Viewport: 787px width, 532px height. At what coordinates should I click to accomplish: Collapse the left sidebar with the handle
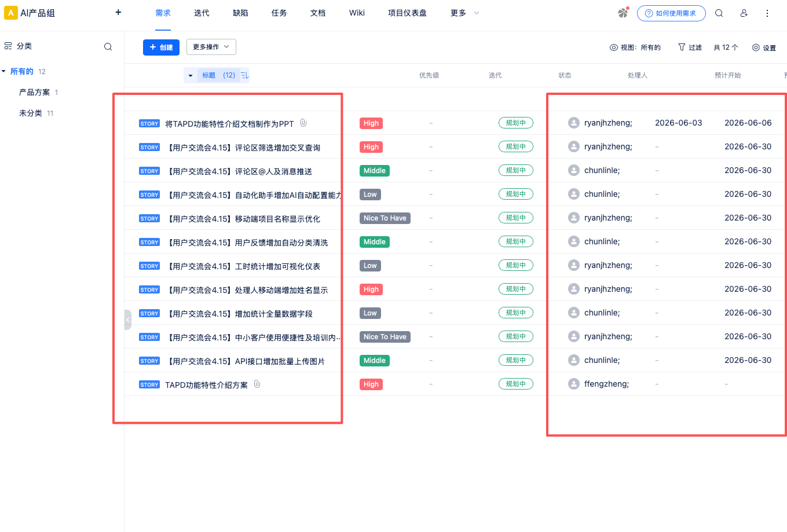point(128,320)
